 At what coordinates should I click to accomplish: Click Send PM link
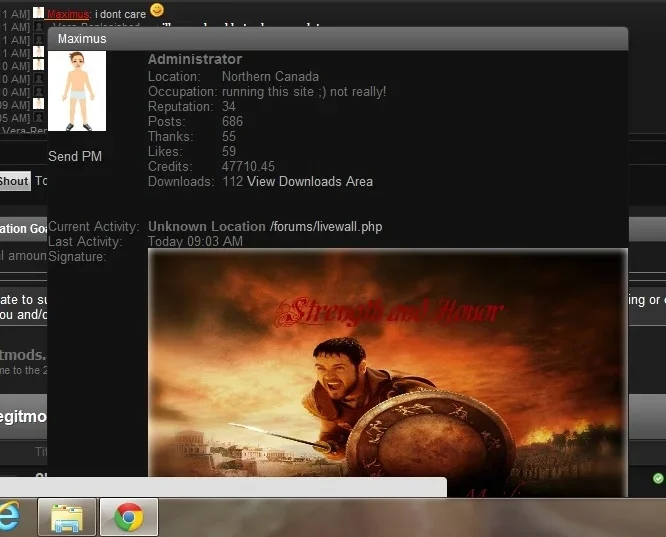click(x=75, y=156)
